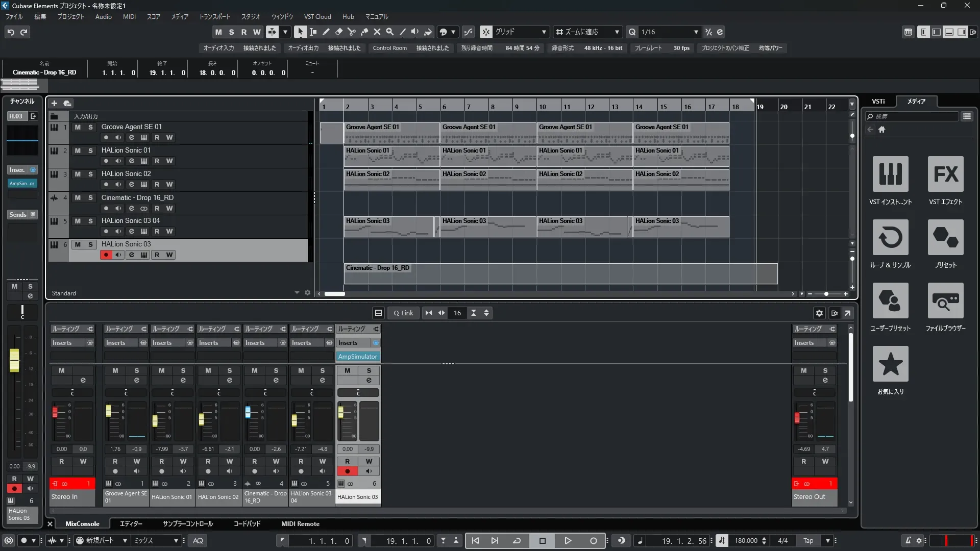Open VST Effects FX media tile
This screenshot has width=980, height=551.
[945, 174]
